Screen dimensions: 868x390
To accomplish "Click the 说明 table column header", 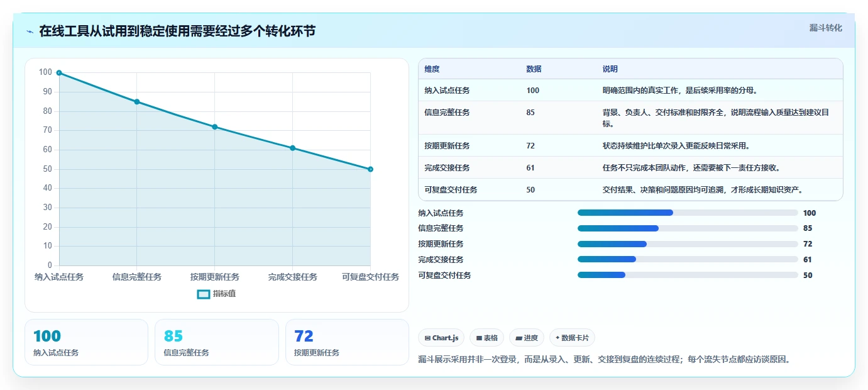I will (x=610, y=69).
